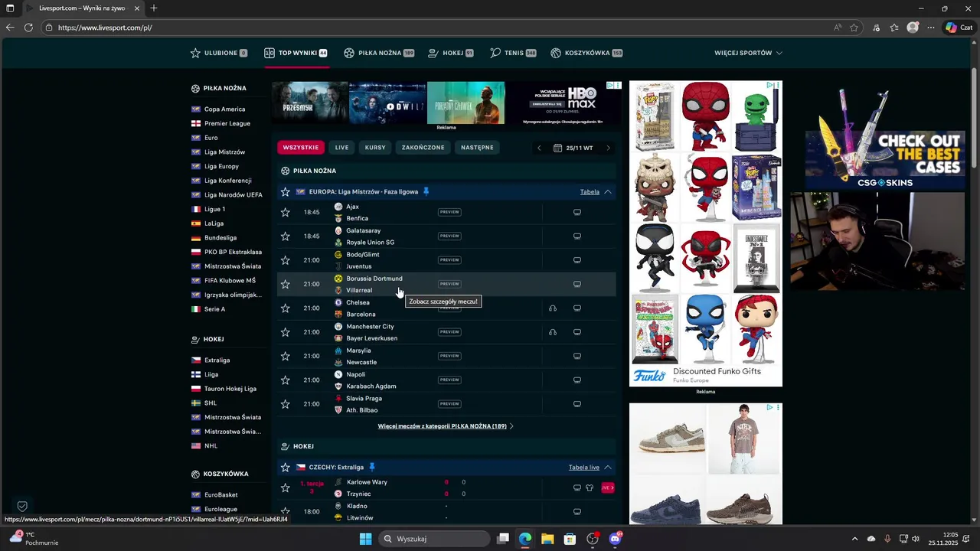Switch to Piłka nożna sport tab

pos(379,53)
